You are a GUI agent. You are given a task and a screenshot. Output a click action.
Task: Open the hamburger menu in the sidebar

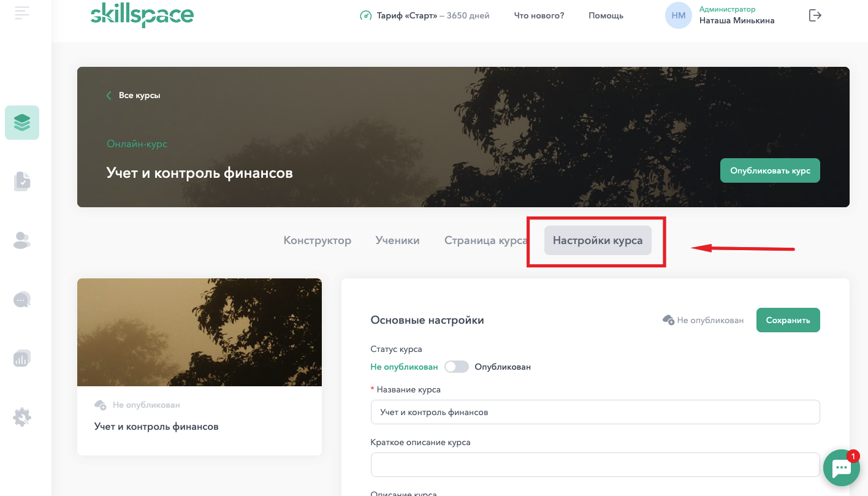coord(22,12)
